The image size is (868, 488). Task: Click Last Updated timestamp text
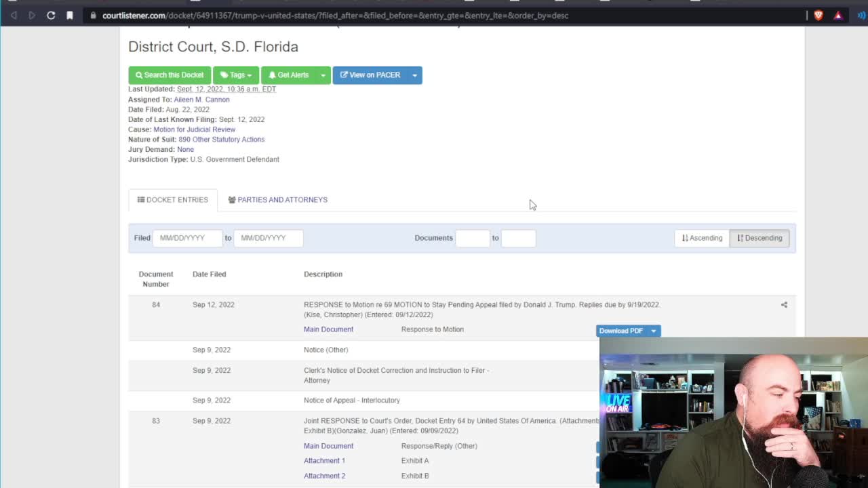click(x=226, y=89)
